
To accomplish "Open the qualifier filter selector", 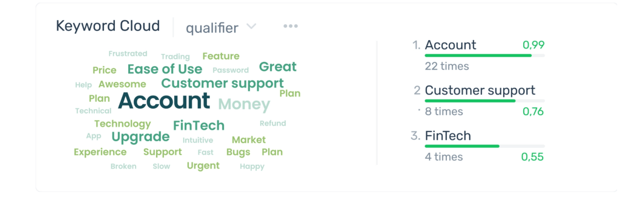I will pos(212,28).
